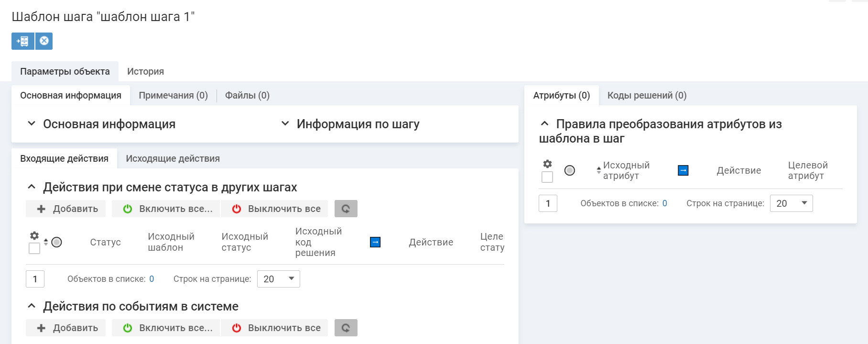
Task: Open gear settings in status actions table
Action: pyautogui.click(x=34, y=235)
